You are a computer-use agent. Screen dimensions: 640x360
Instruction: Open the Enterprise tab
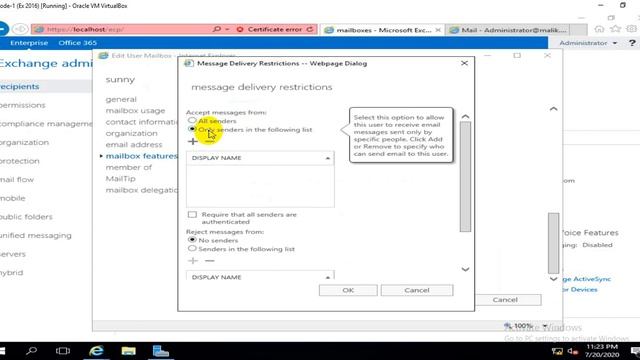29,43
